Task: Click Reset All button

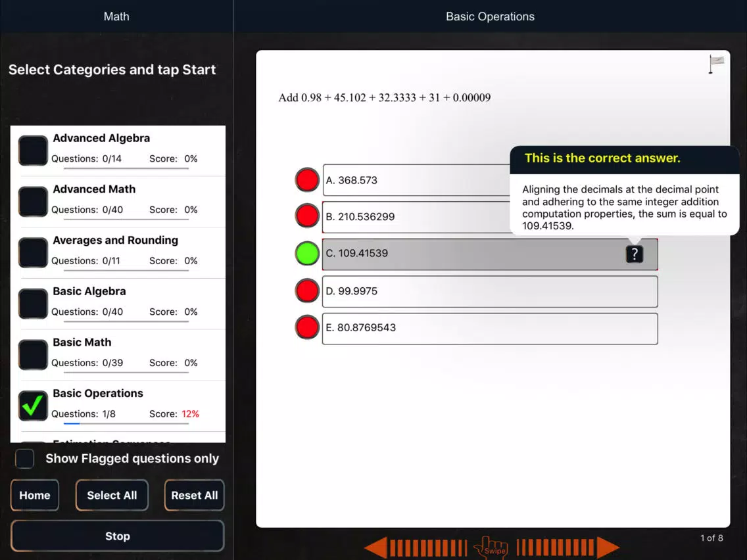Action: coord(194,496)
